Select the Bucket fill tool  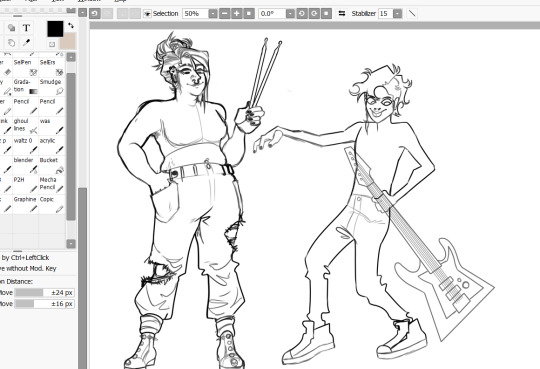click(52, 165)
